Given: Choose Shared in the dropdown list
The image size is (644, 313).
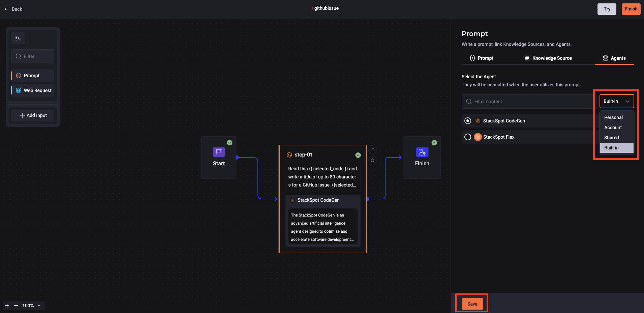Looking at the screenshot, I should [x=617, y=138].
